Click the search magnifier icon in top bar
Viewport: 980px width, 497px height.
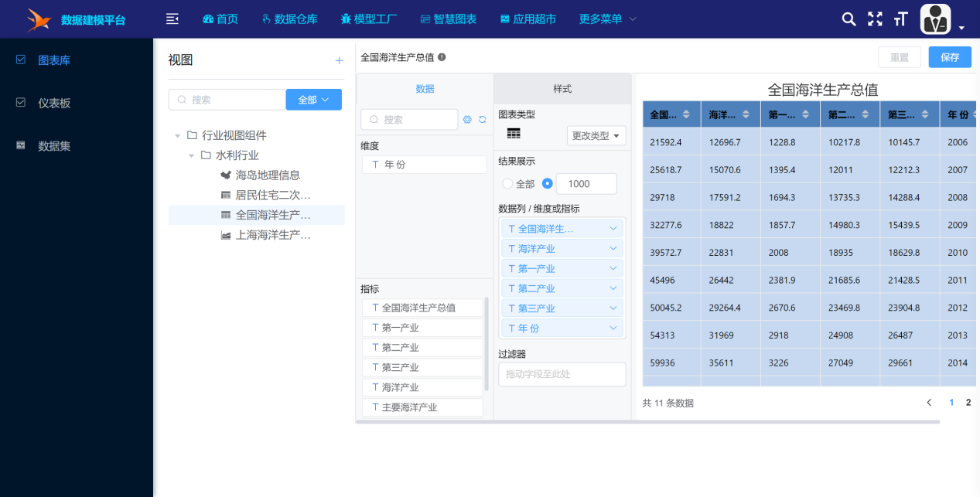click(849, 19)
